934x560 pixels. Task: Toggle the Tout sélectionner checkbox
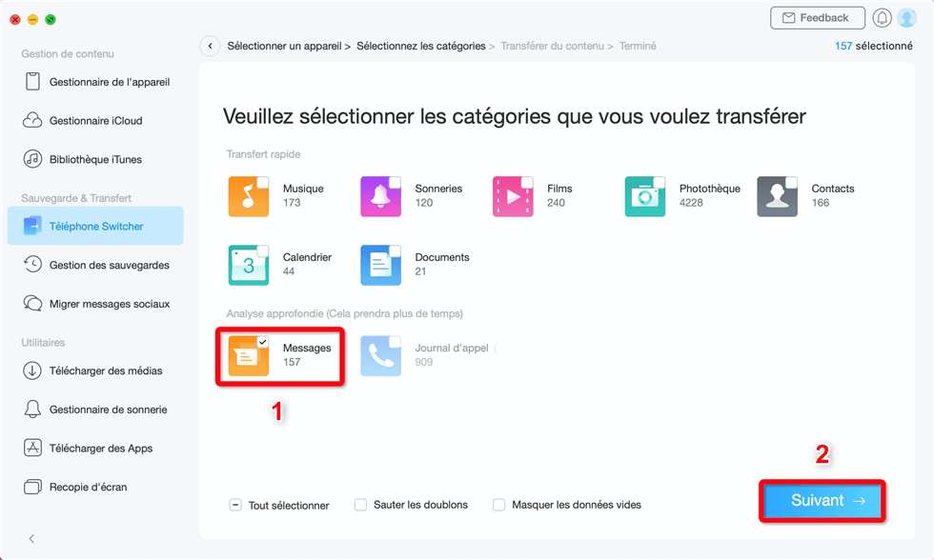click(234, 506)
